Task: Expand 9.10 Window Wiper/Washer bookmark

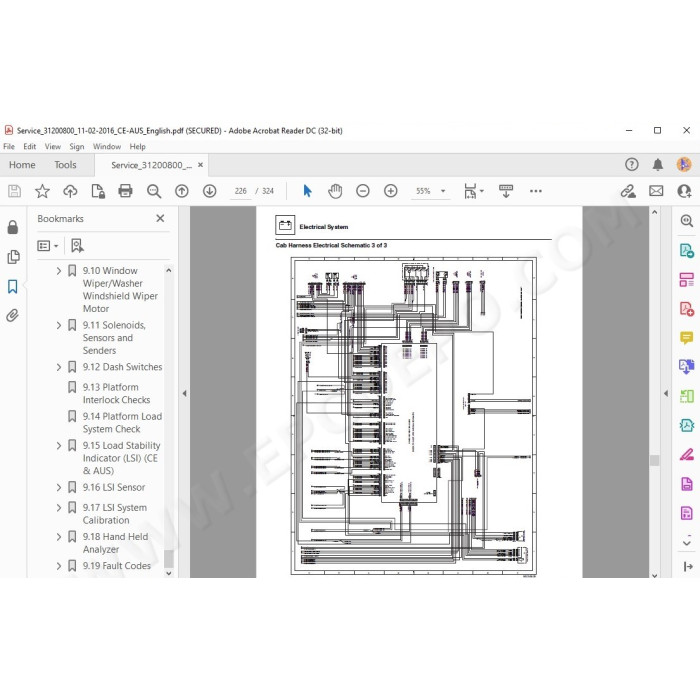Action: click(58, 271)
